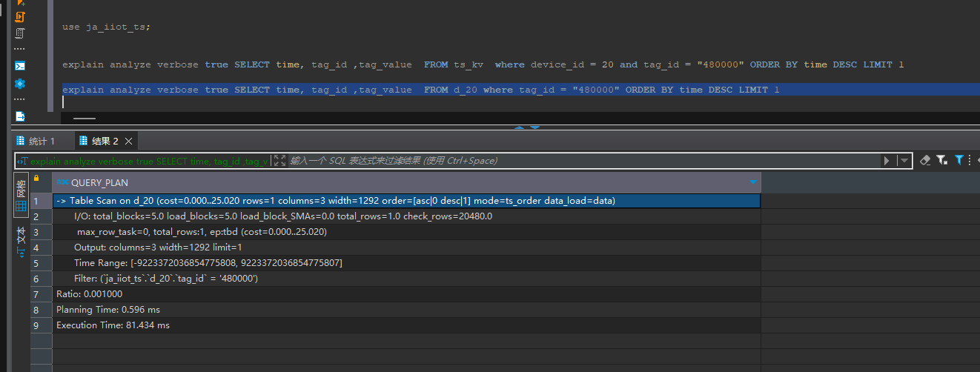Screen dimensions: 980x372
Task: Open the SQL terminal console icon
Action: (x=20, y=65)
